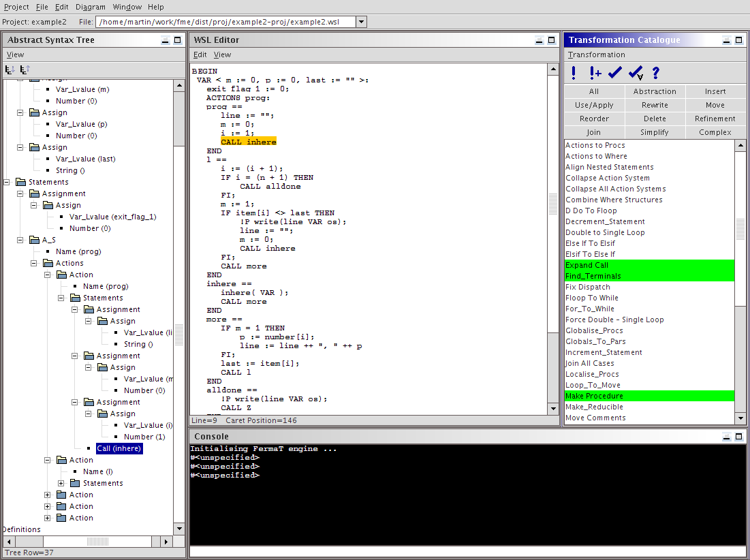The image size is (750, 560).
Task: Open the file path dropdown arrow
Action: 362,22
